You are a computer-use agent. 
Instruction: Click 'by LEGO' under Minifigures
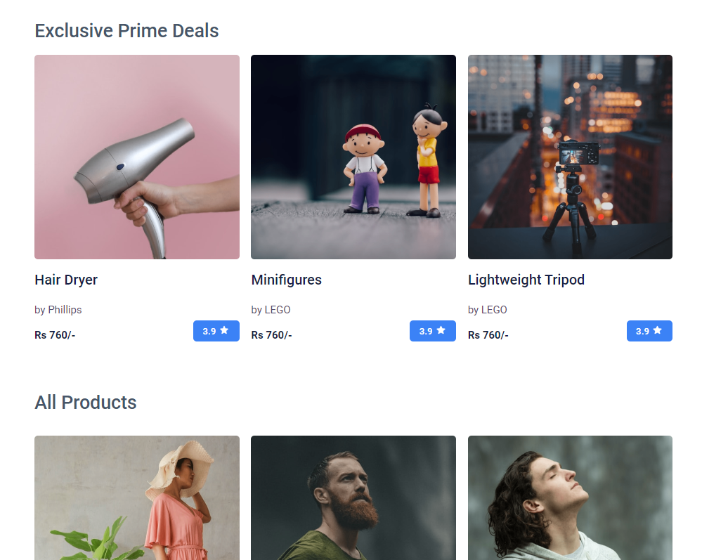[x=271, y=310]
